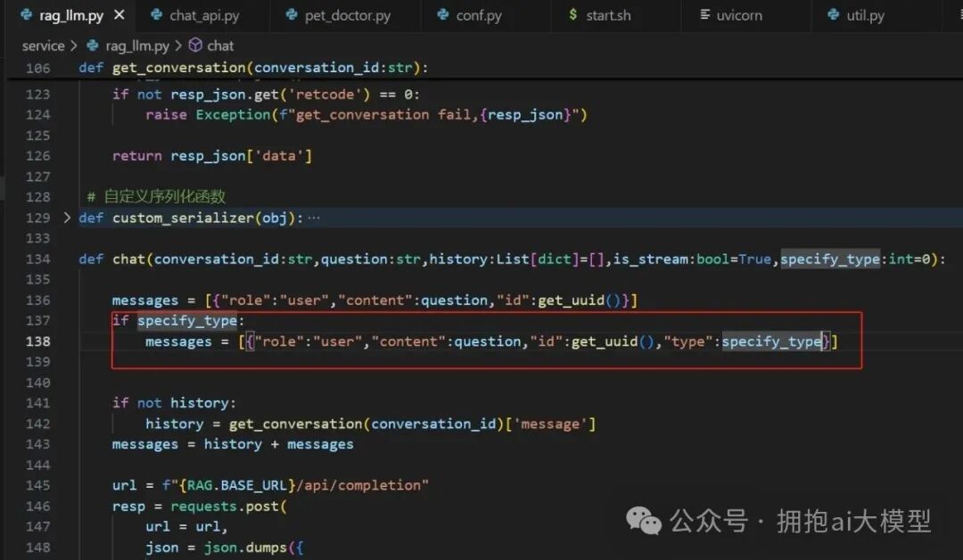The height and width of the screenshot is (560, 963).
Task: Place cursor on the highlighted specify_type parameter
Action: (x=830, y=259)
